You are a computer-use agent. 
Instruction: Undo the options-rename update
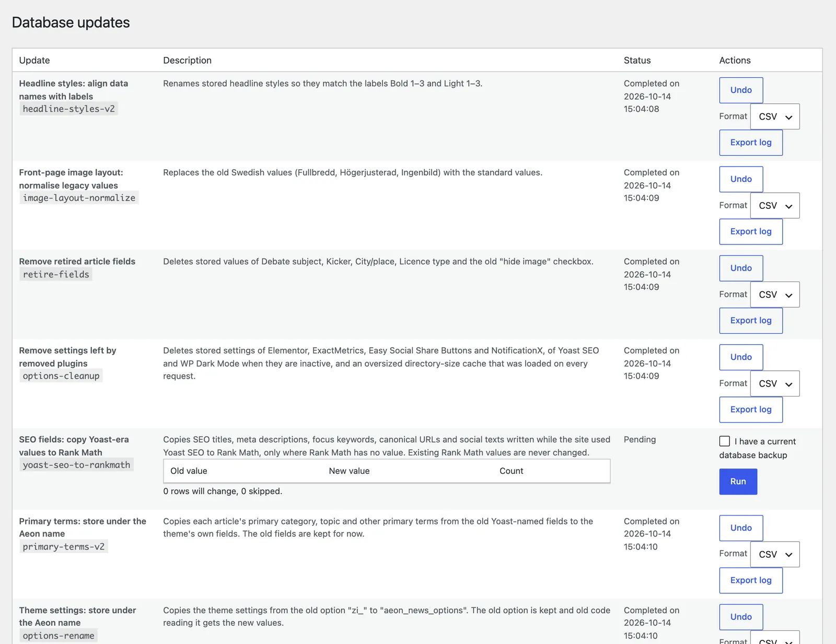point(741,617)
